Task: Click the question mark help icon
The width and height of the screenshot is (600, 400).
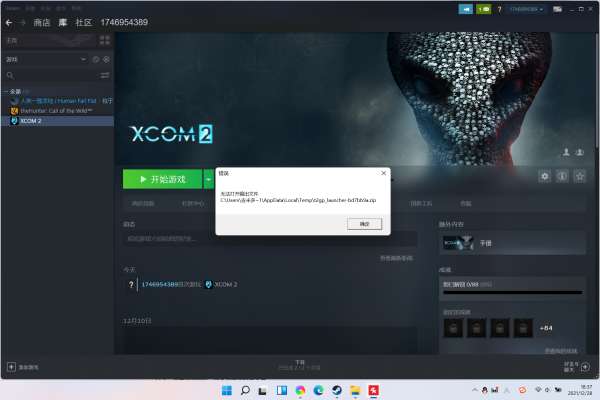Action: 499,9
